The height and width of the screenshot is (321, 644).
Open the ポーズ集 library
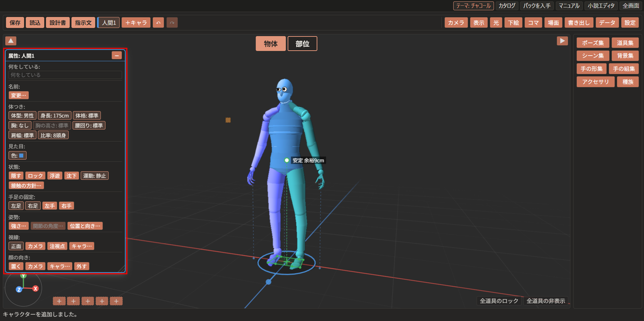click(593, 43)
